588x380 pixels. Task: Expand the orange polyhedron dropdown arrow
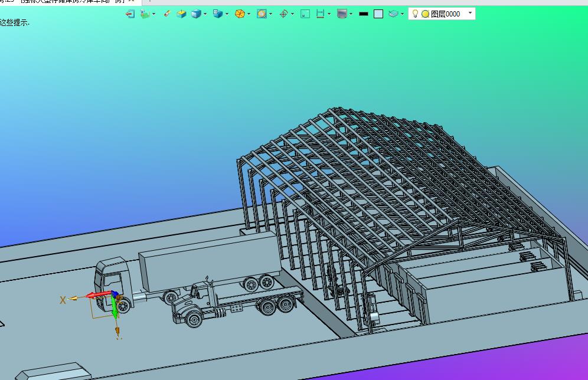(x=249, y=14)
